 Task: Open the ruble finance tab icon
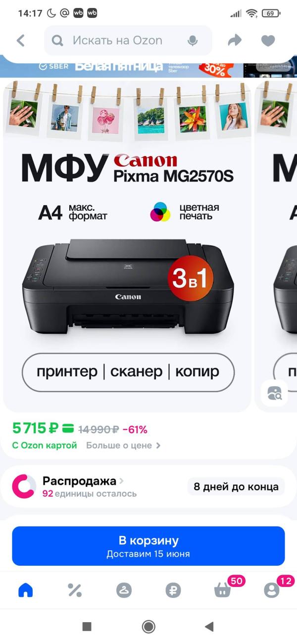(x=173, y=590)
